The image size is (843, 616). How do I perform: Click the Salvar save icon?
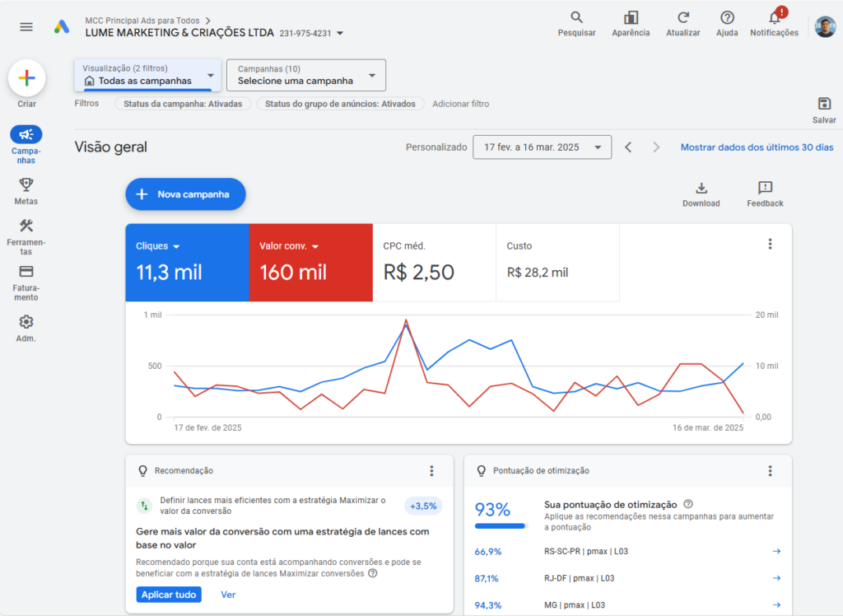point(824,104)
